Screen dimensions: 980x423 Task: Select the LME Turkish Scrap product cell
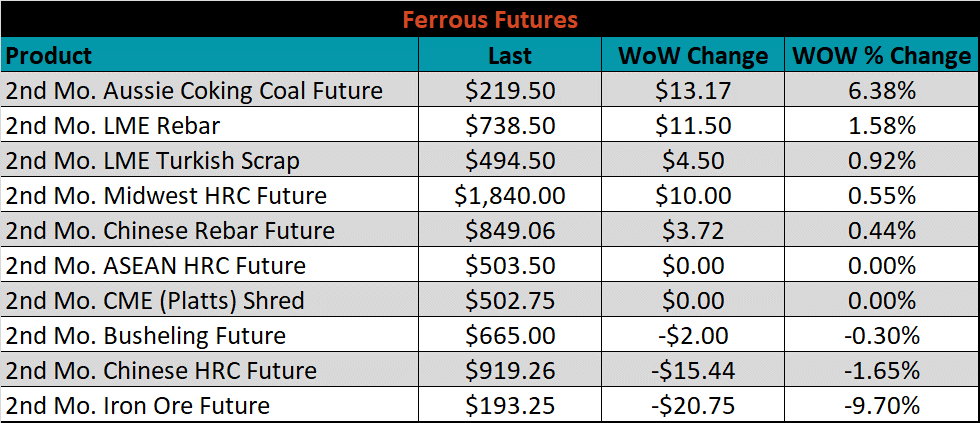pos(209,161)
